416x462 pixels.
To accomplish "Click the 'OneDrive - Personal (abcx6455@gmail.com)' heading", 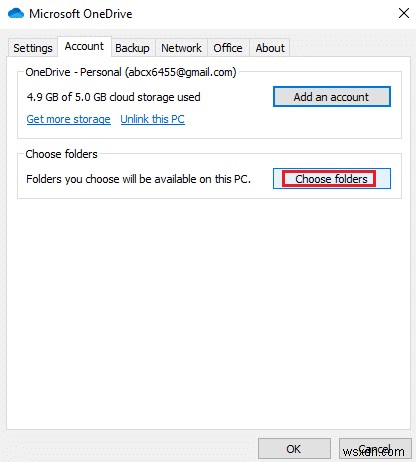I will (x=131, y=72).
